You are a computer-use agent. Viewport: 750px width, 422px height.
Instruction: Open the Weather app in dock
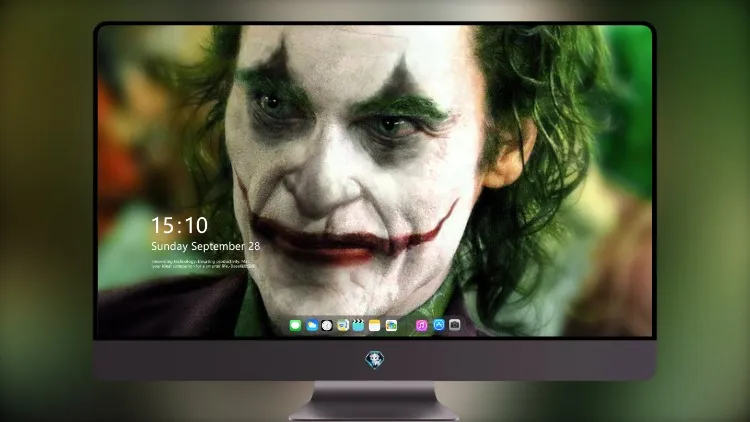pos(311,325)
